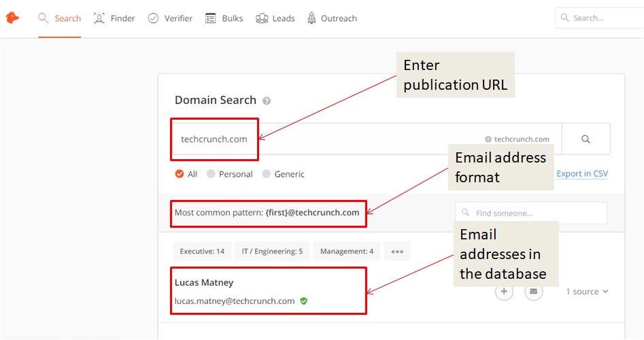This screenshot has height=340, width=644.
Task: Click the Find someone search field
Action: (x=531, y=213)
